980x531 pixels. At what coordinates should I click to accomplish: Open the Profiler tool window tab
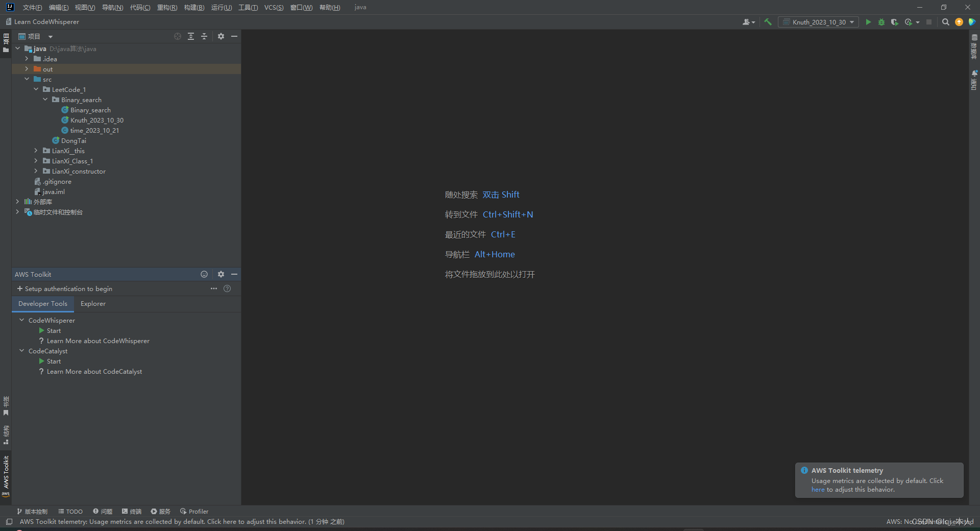pyautogui.click(x=194, y=512)
